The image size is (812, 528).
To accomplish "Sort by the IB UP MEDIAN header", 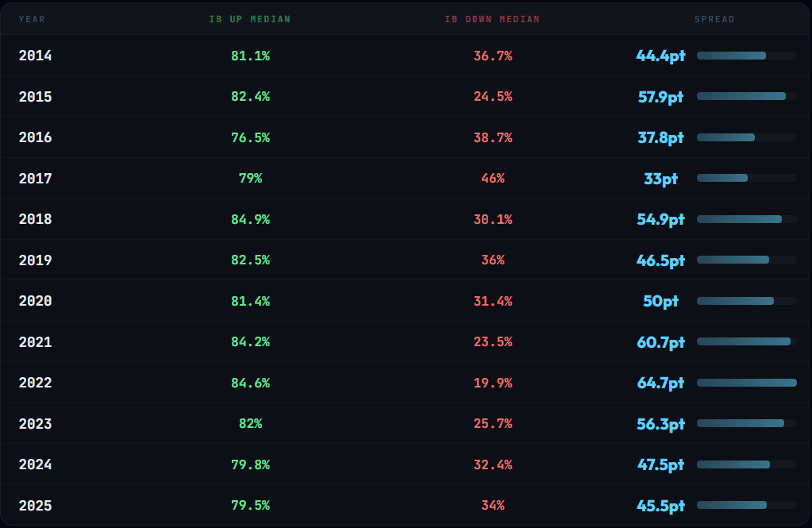I will (x=250, y=19).
